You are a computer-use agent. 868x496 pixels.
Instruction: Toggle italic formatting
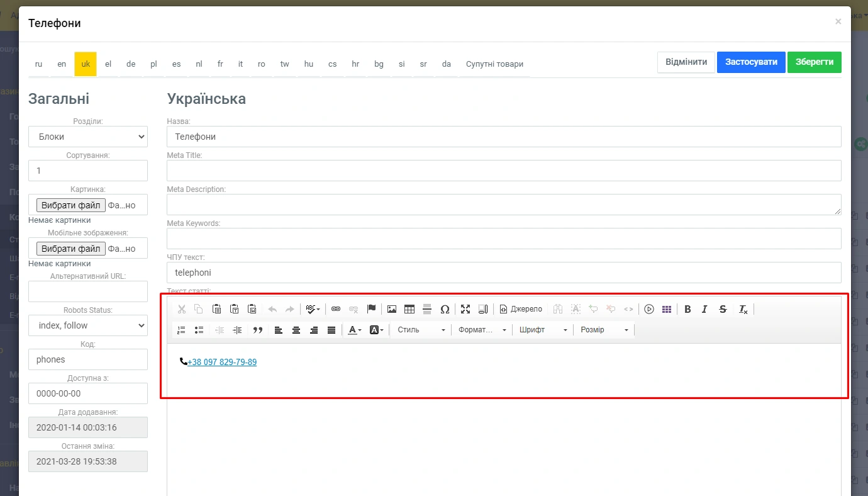(x=704, y=309)
